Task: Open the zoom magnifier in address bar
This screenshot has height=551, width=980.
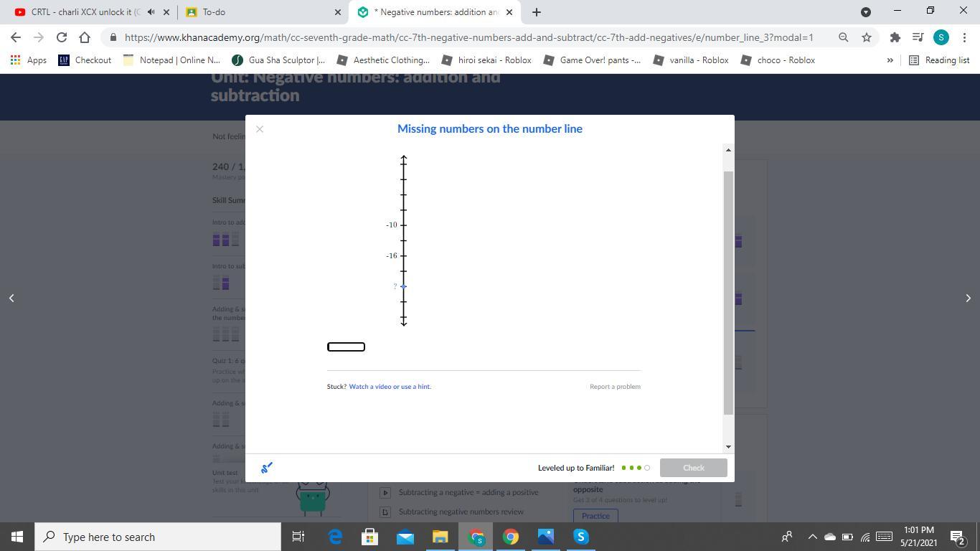Action: (x=844, y=37)
